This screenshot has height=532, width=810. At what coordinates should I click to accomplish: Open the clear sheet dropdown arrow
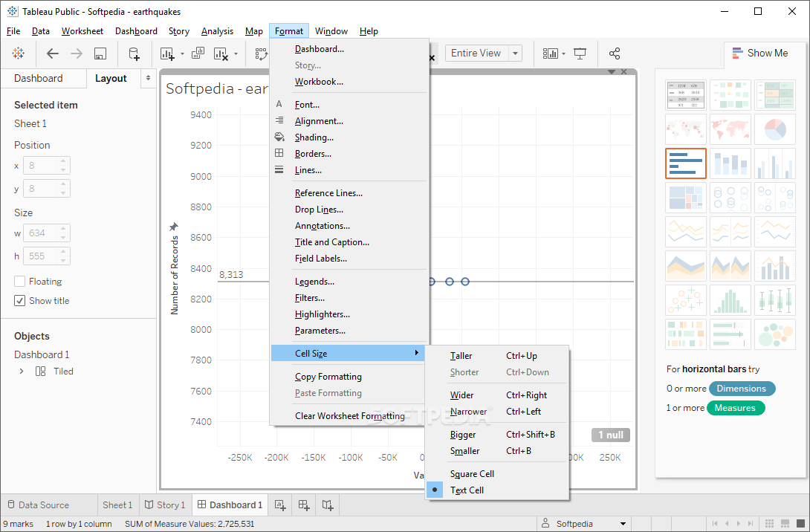point(236,53)
